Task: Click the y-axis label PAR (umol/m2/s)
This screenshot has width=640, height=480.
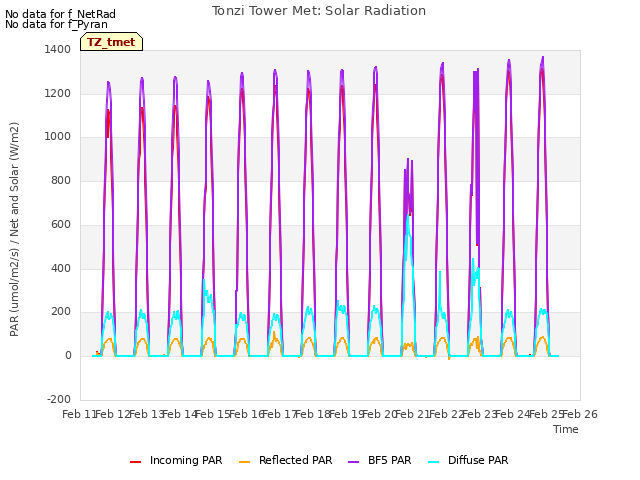Action: [14, 229]
